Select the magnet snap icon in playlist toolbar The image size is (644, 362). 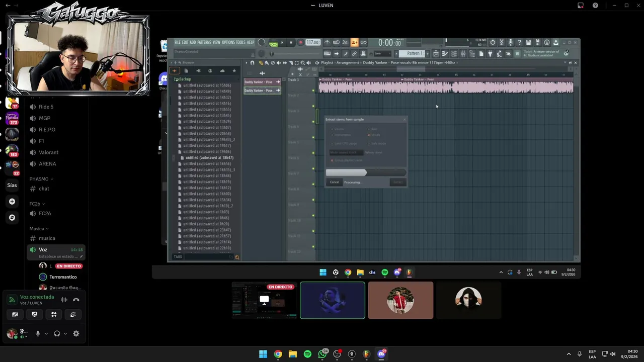tap(253, 63)
